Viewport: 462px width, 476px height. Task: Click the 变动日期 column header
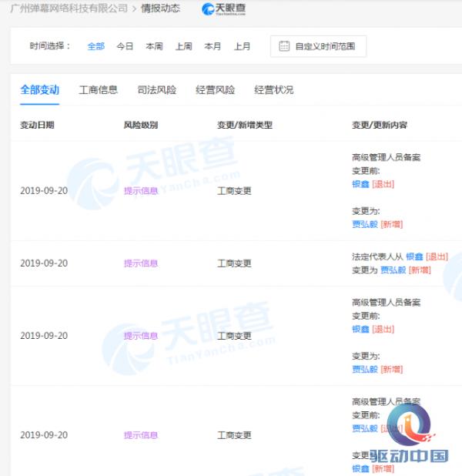coord(37,125)
